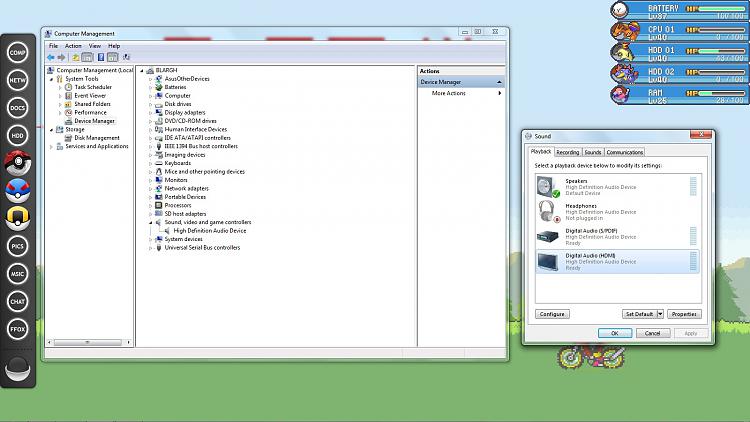Screen dimensions: 750x422
Task: Click the blue Great Ball dock icon
Action: pos(18,190)
